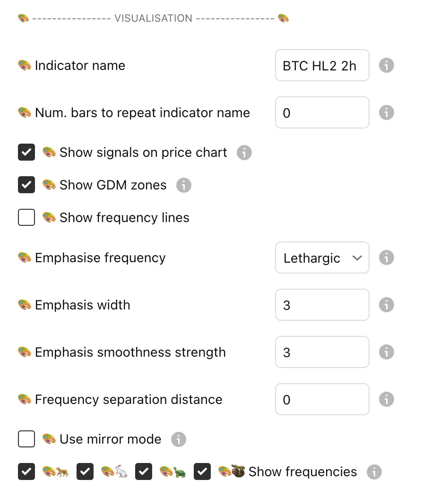Click info icon next to Show frequencies
The image size is (448, 497).
(x=374, y=472)
